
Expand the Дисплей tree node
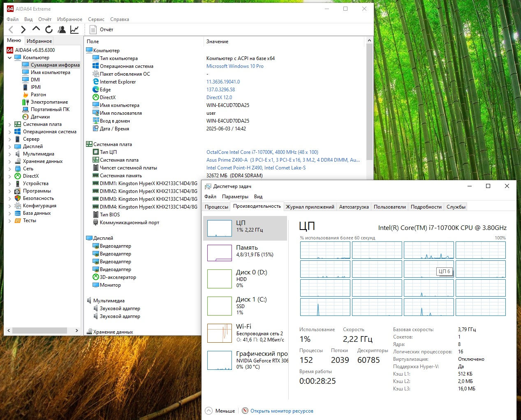tap(10, 146)
